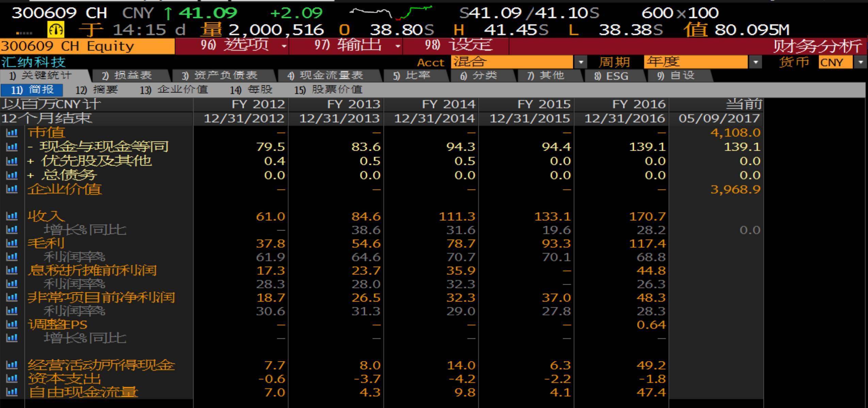Image resolution: width=868 pixels, height=408 pixels.
Task: Click the yellow gauge icon near 14:15
Action: click(55, 30)
